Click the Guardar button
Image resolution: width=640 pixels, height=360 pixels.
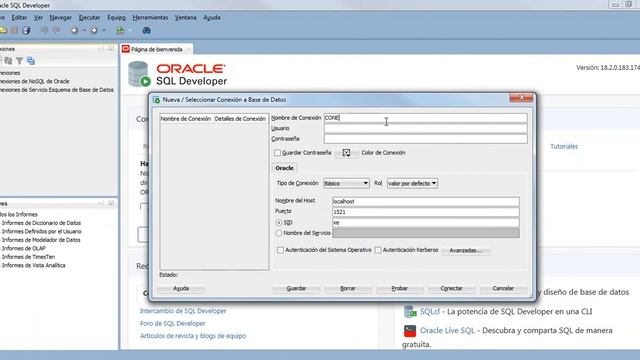(296, 289)
